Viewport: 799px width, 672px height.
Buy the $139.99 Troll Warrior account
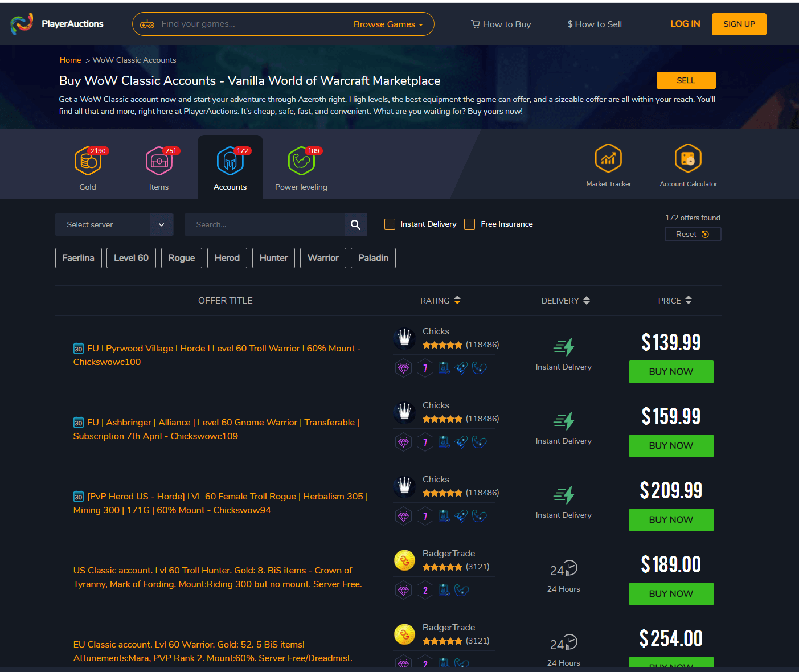(671, 372)
